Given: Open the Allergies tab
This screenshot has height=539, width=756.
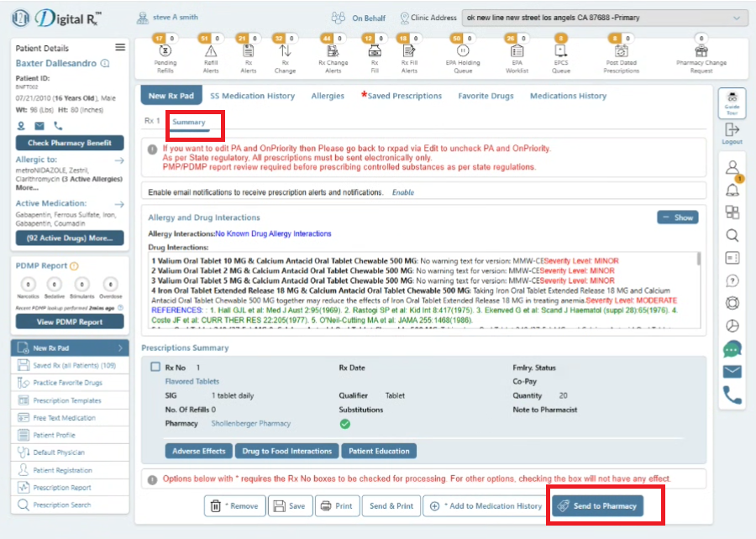Looking at the screenshot, I should point(328,96).
